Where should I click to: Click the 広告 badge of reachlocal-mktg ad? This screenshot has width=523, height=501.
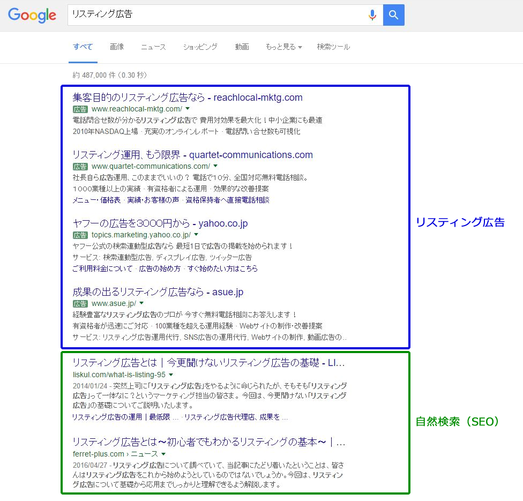click(x=80, y=109)
